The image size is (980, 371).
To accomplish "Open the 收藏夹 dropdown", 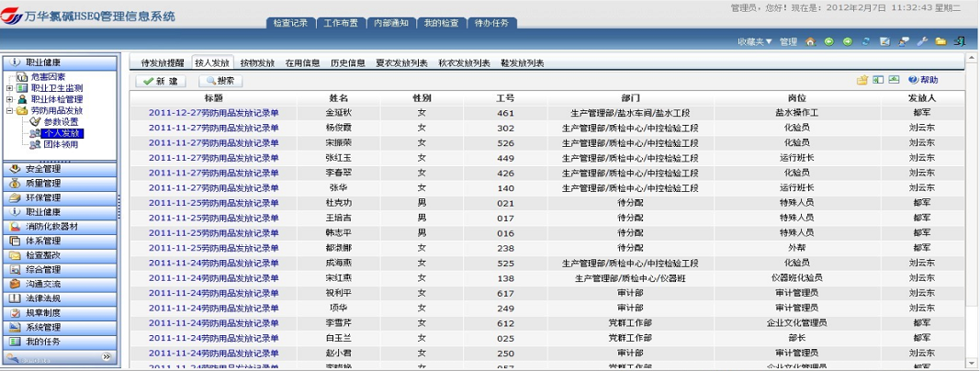I will tap(755, 42).
